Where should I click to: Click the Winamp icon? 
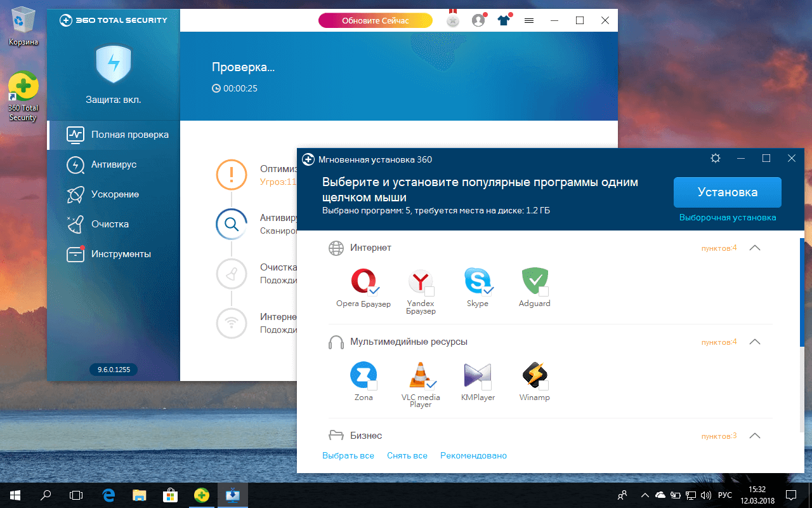[534, 376]
